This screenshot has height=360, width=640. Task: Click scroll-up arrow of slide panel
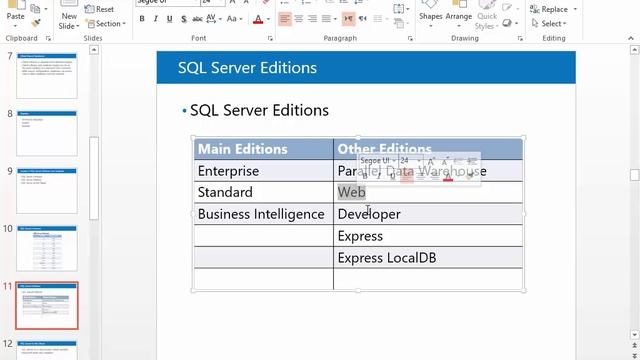(94, 50)
